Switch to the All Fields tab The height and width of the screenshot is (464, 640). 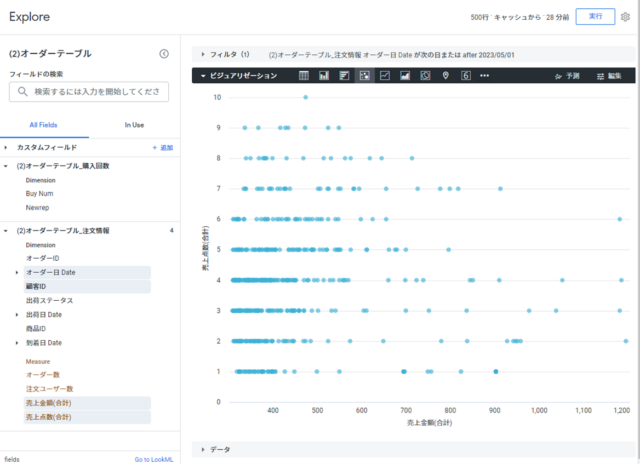click(44, 124)
